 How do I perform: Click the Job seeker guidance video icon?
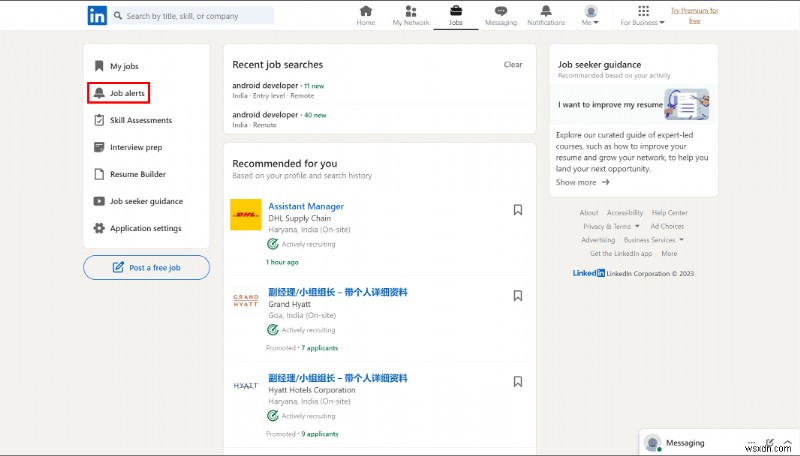click(99, 201)
